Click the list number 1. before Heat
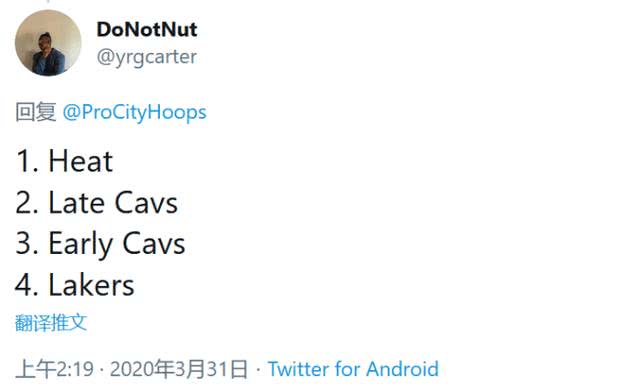Viewport: 640px width, 390px height. click(x=28, y=161)
